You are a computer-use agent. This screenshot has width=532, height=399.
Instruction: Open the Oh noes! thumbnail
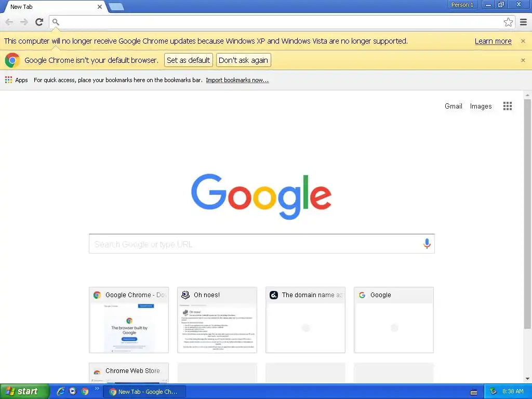(217, 320)
